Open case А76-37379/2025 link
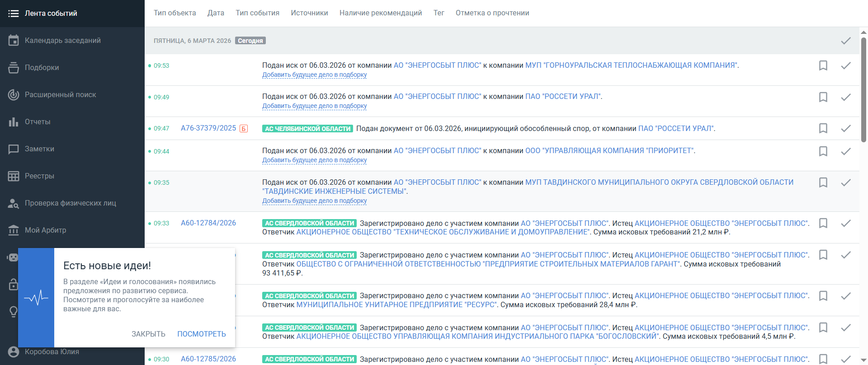This screenshot has height=365, width=868. coord(208,128)
